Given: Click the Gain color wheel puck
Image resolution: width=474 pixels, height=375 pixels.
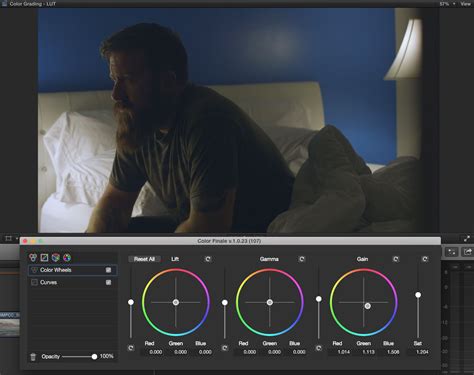Looking at the screenshot, I should point(367,306).
